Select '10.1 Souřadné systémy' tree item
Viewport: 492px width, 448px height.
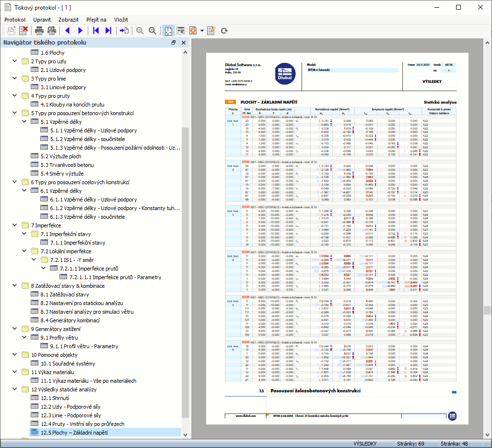[68, 364]
